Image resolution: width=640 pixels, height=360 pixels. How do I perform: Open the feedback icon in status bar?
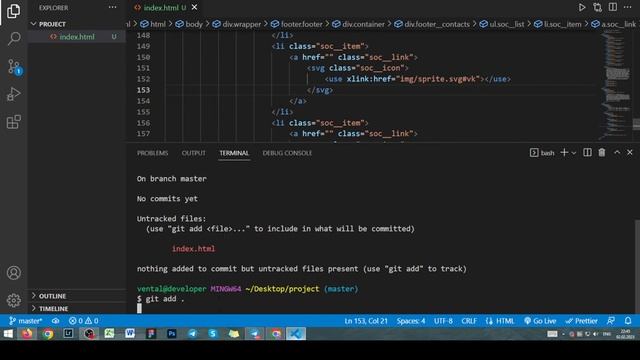tap(611, 321)
